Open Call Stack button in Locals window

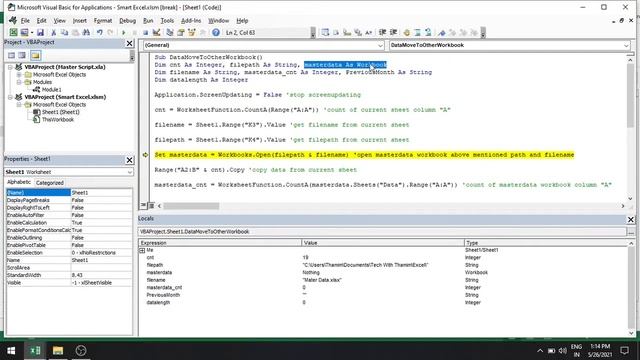631,232
